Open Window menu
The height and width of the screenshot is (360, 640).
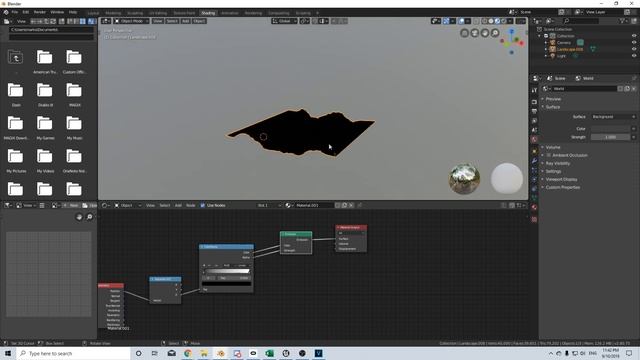(57, 12)
